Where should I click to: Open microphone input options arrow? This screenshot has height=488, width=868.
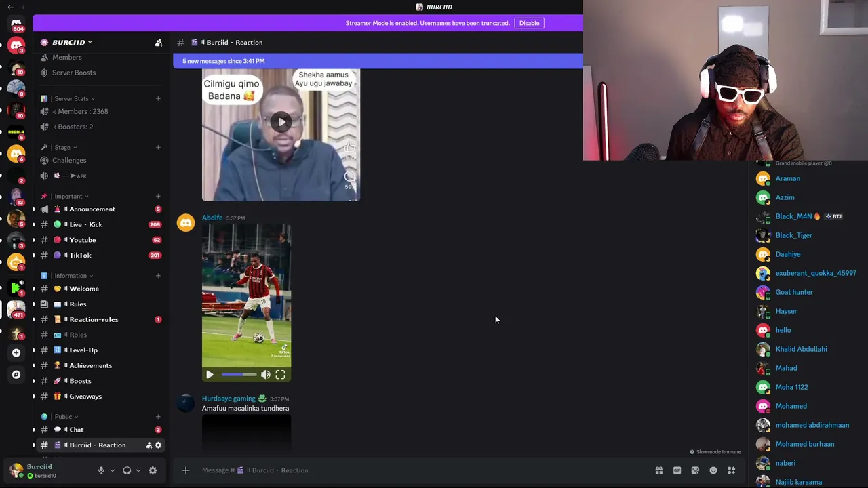pyautogui.click(x=113, y=470)
